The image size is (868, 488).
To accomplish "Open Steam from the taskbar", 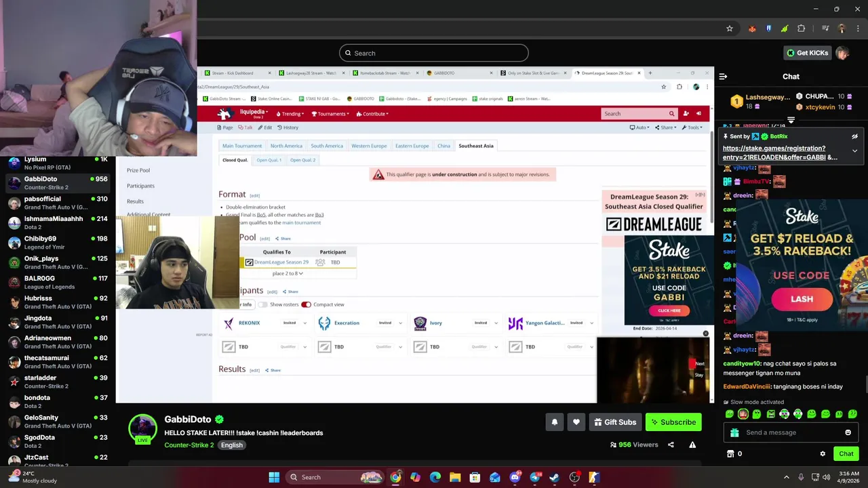I will [554, 477].
